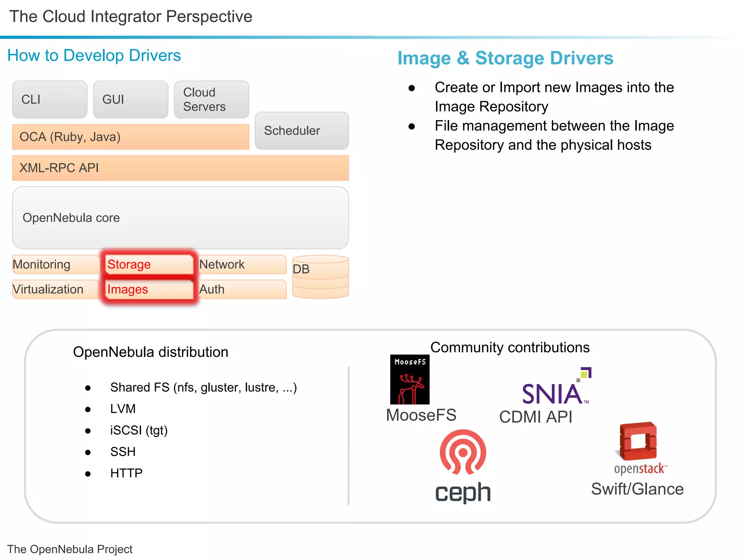Select the highlighted Images driver block
The image size is (747, 560).
(x=149, y=289)
